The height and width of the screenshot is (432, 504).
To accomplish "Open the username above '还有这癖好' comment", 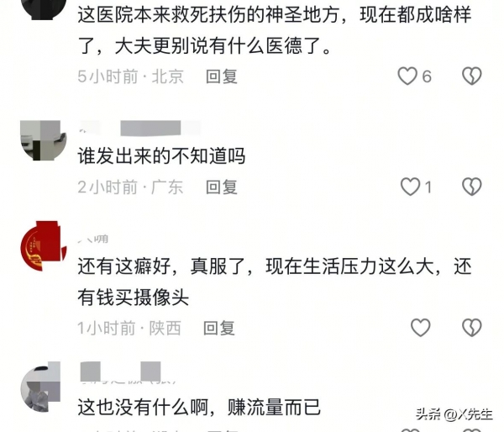I will (x=93, y=239).
